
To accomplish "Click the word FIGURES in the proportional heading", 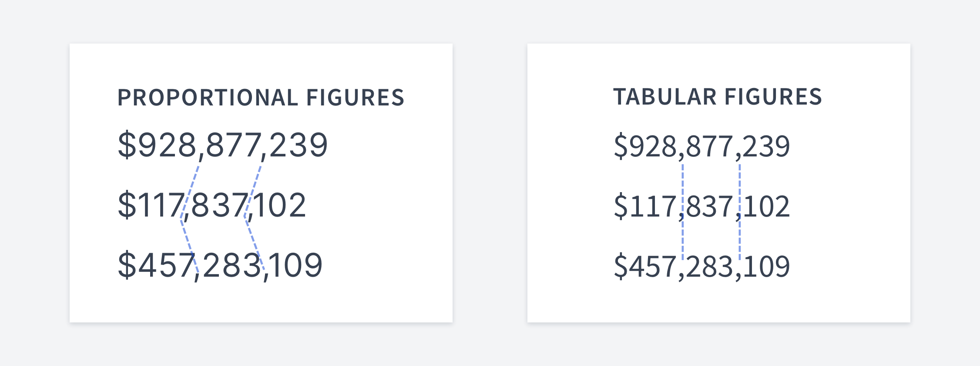I will coord(356,98).
